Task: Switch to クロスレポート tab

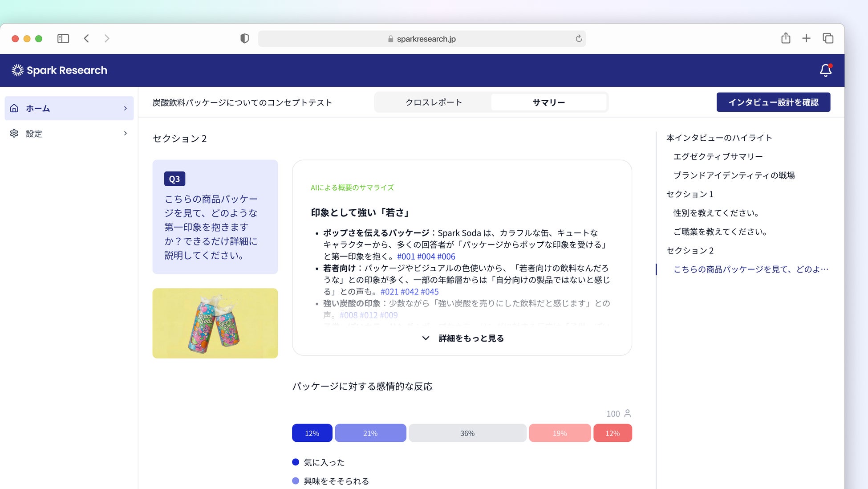Action: 434,102
